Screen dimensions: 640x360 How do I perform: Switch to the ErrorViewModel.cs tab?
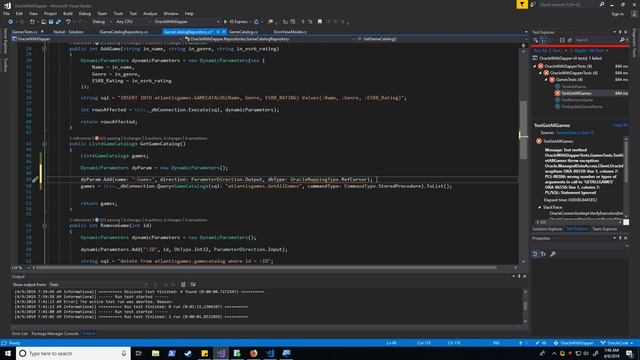coord(290,32)
